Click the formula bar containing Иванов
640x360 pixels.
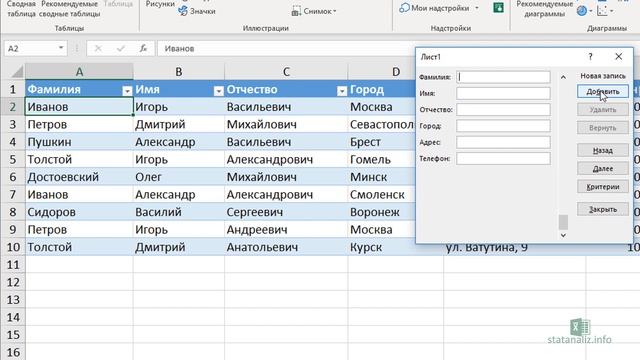coord(286,49)
